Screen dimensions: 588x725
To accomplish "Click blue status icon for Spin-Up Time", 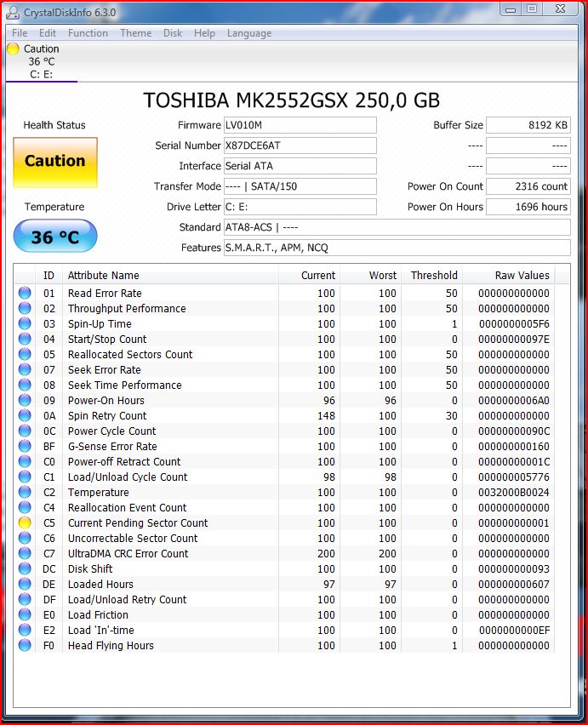I will pyautogui.click(x=25, y=323).
